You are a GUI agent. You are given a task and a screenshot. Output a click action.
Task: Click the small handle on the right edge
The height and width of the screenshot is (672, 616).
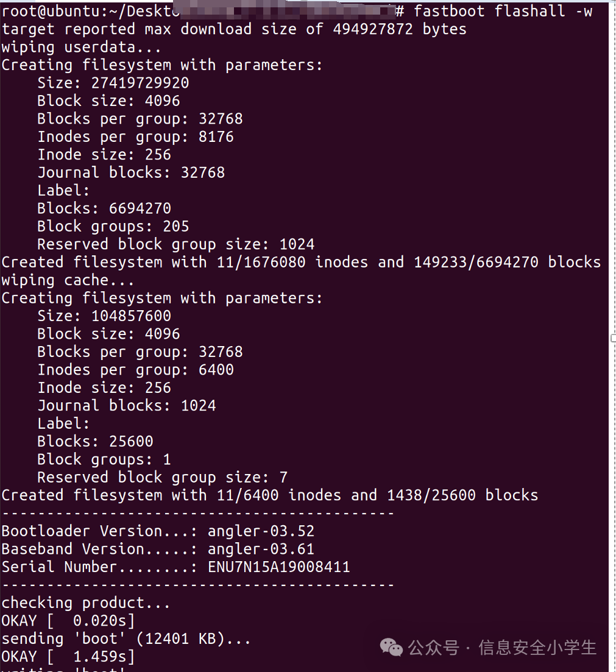click(x=612, y=337)
